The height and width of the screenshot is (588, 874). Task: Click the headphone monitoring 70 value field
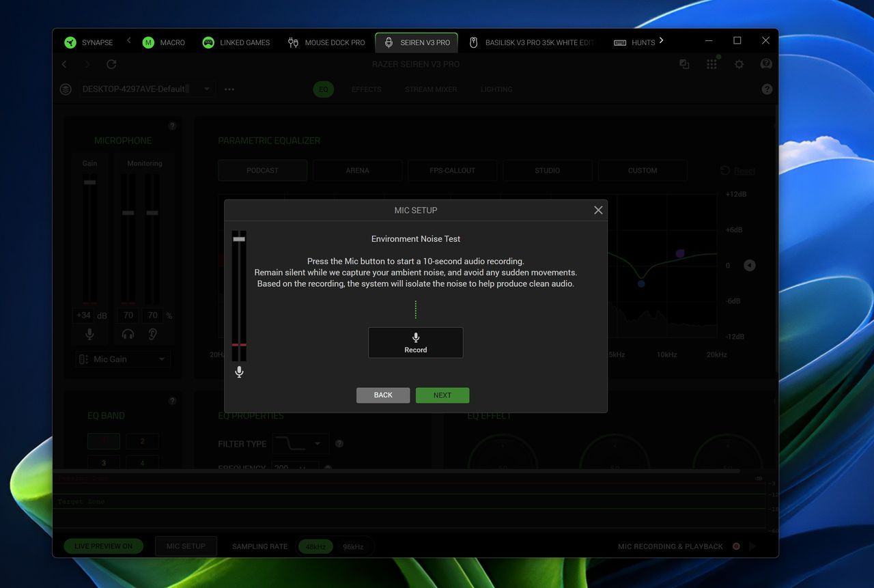click(x=128, y=316)
